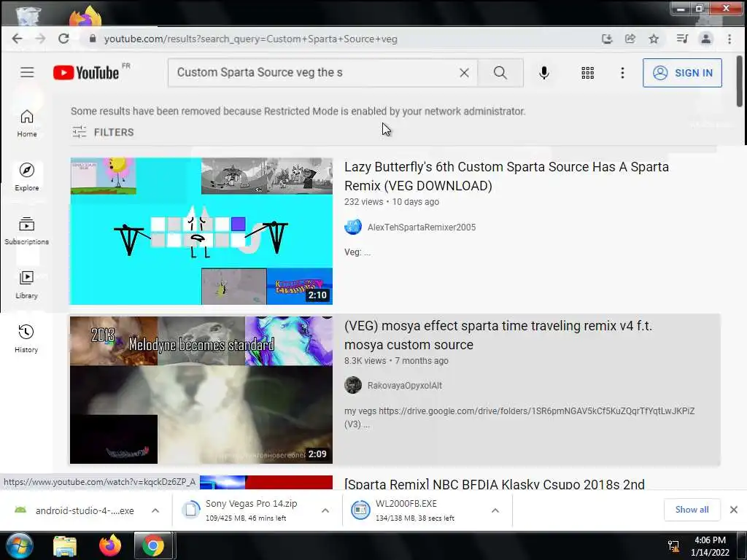Open the YouTube apps grid
This screenshot has height=560, width=747.
click(587, 72)
